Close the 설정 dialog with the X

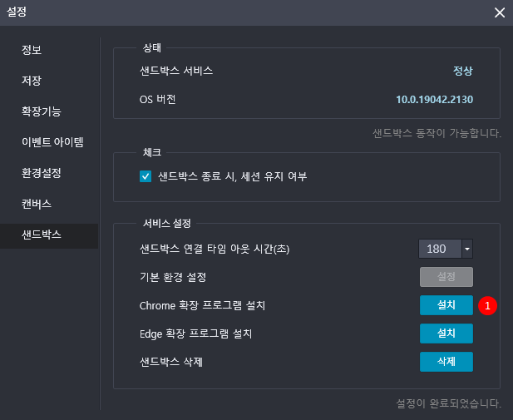pyautogui.click(x=499, y=12)
